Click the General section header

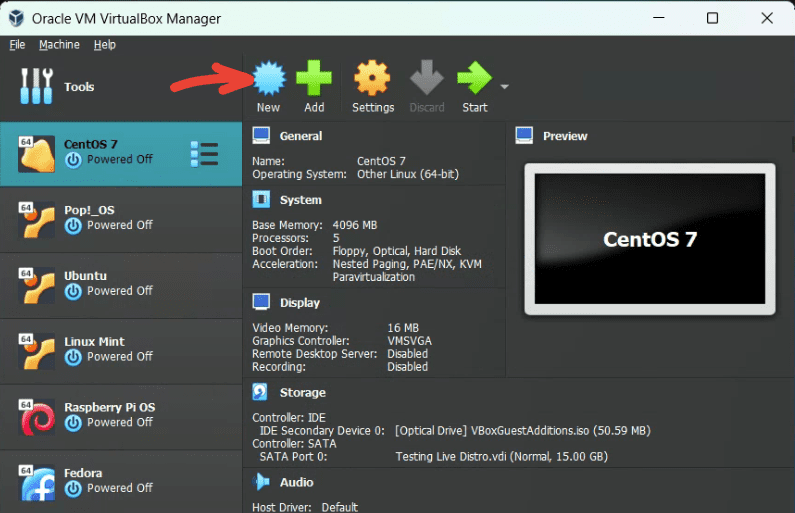(x=301, y=136)
